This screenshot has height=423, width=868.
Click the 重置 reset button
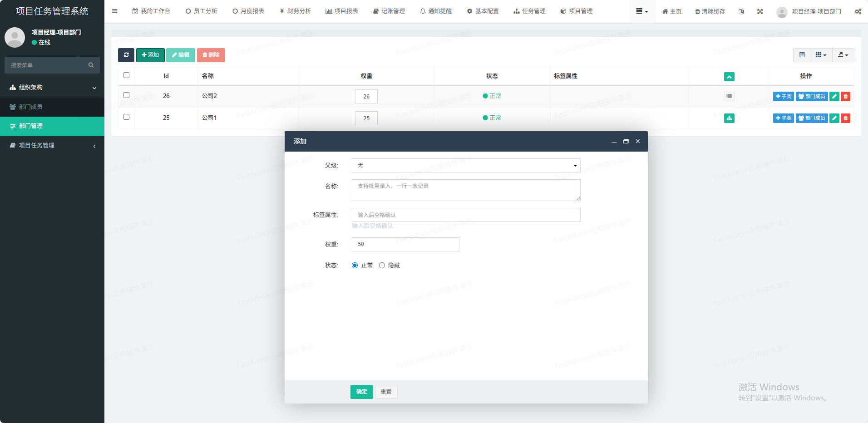coord(386,392)
